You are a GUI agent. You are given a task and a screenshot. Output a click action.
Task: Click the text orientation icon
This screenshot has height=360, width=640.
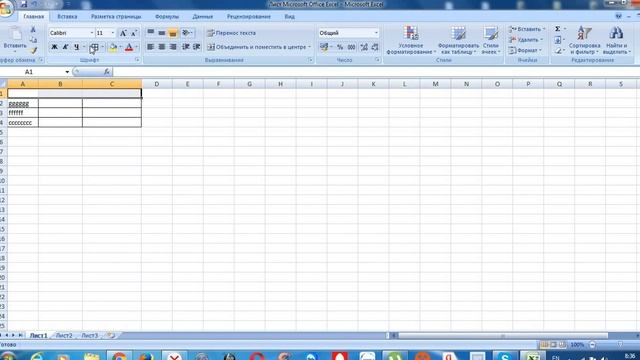pyautogui.click(x=187, y=33)
